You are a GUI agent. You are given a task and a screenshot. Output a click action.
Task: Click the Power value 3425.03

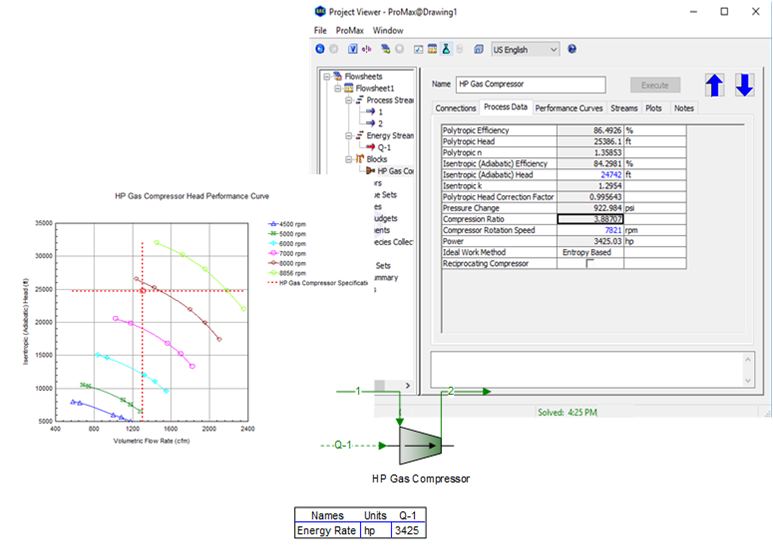tap(590, 241)
